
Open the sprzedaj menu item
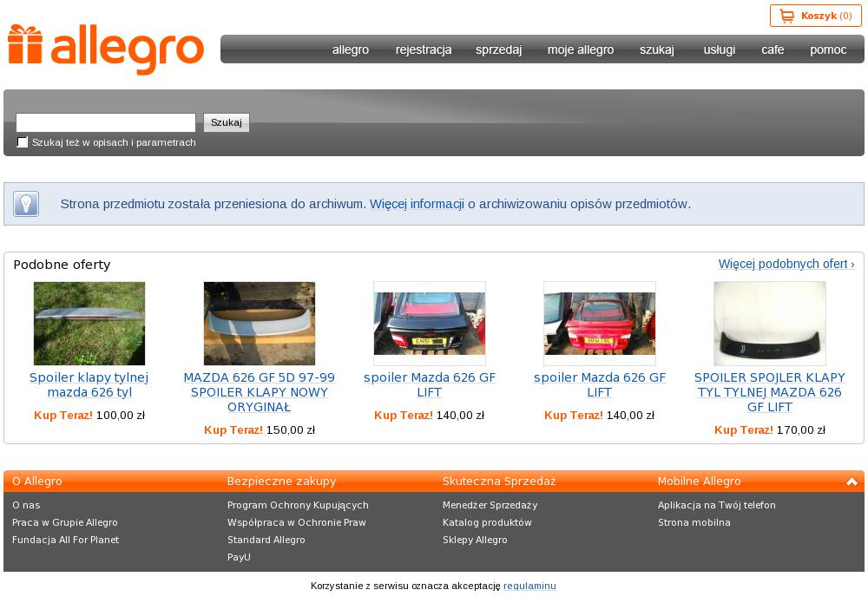click(499, 49)
